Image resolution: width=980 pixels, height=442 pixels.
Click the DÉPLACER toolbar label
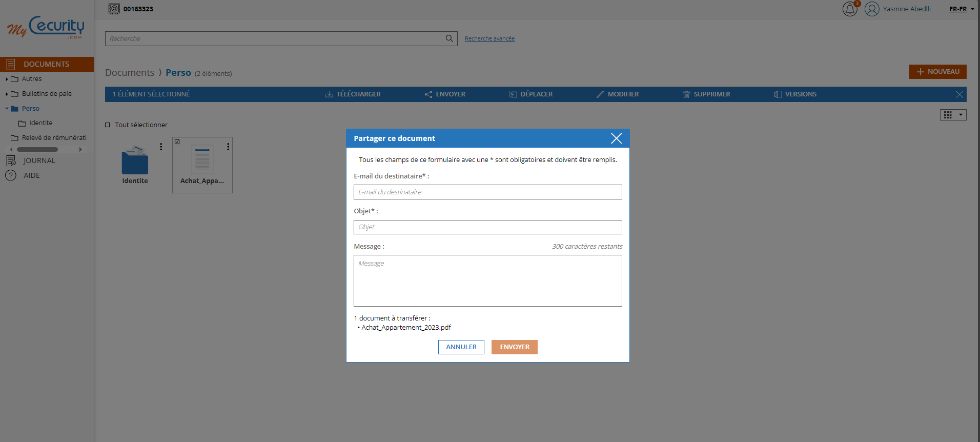pyautogui.click(x=537, y=94)
